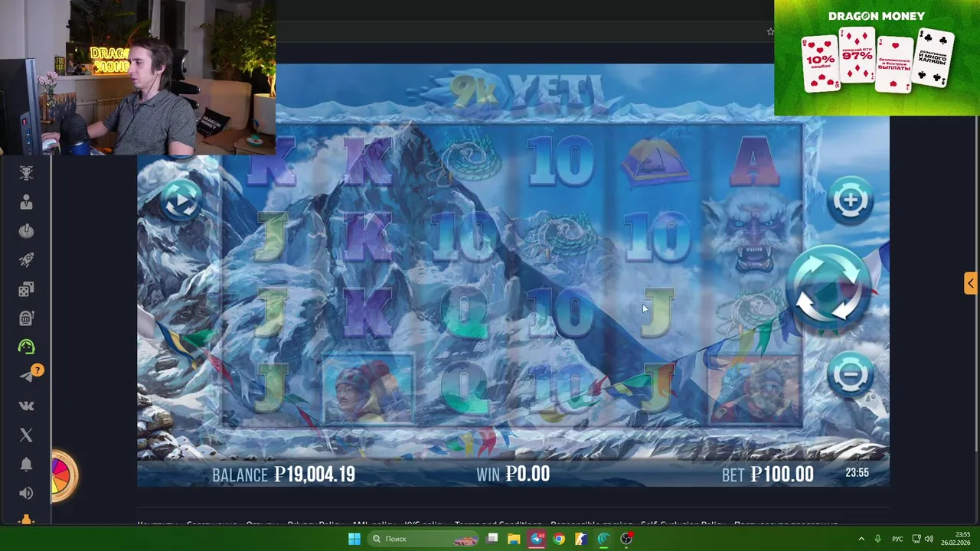980x551 pixels.
Task: Open Task View on the taskbar
Action: coord(492,539)
